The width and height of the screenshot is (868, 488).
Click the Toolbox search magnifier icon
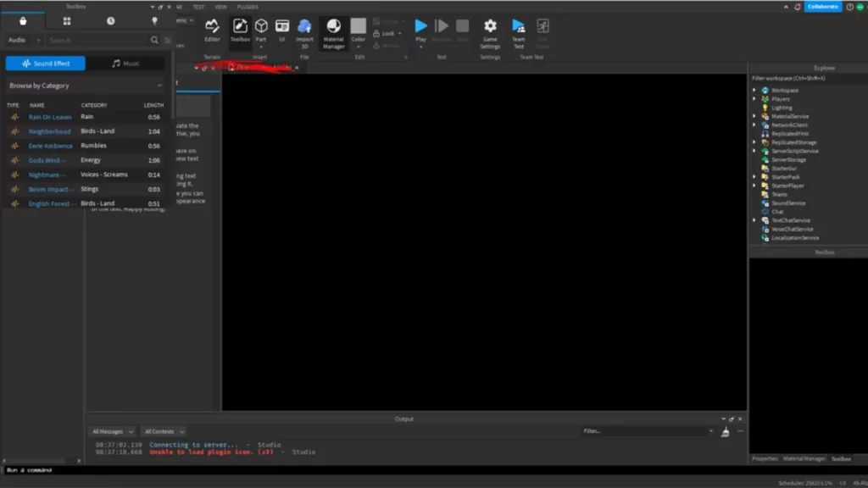154,40
